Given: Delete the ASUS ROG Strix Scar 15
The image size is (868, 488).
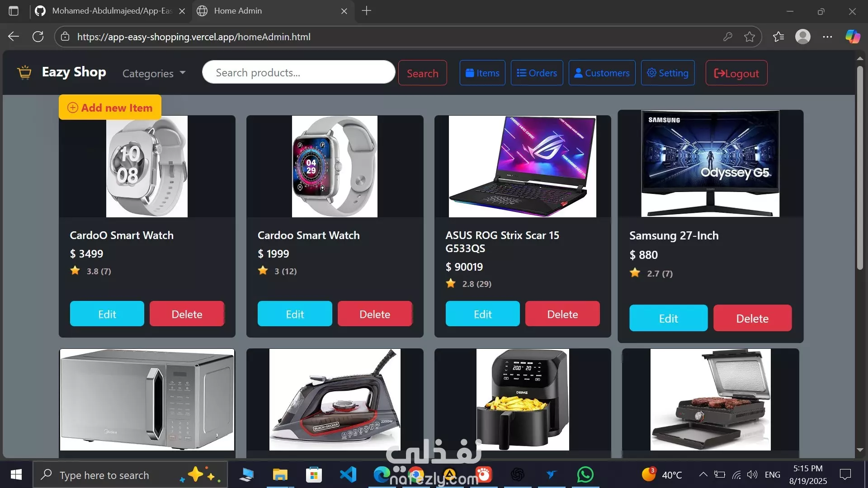Looking at the screenshot, I should coord(562,314).
